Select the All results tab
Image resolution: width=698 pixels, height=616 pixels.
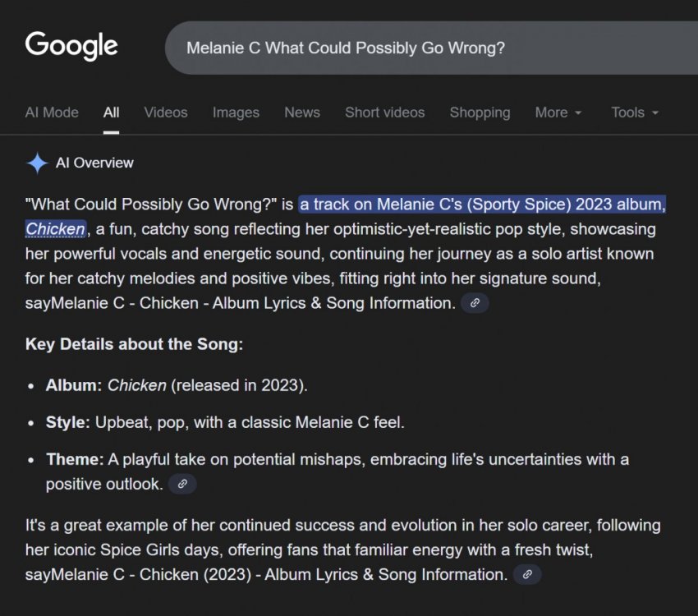pos(111,113)
